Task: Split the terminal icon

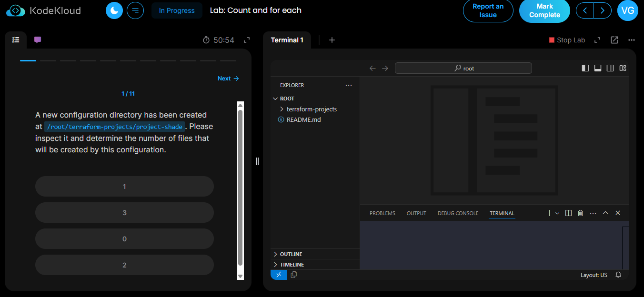Action: coord(568,213)
